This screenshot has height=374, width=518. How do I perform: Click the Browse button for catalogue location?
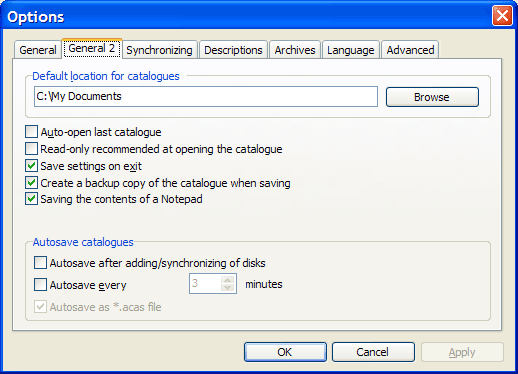coord(432,97)
